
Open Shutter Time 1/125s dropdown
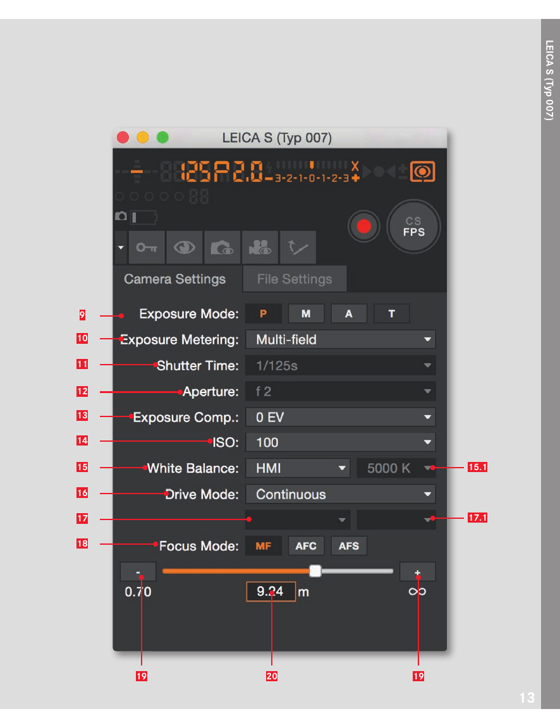[341, 365]
